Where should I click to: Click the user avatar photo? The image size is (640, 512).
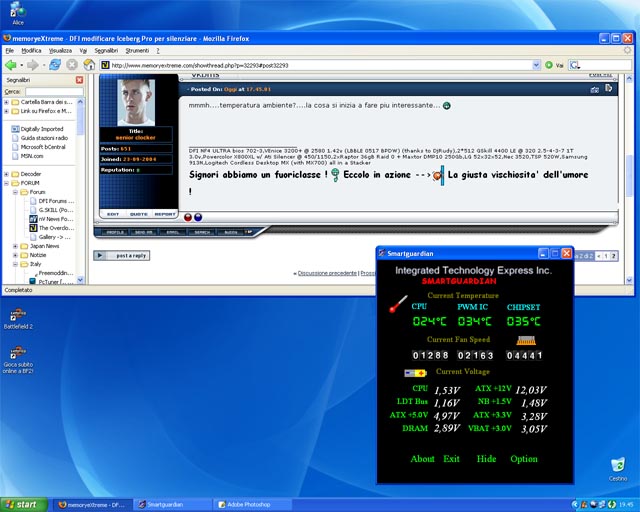click(x=136, y=102)
